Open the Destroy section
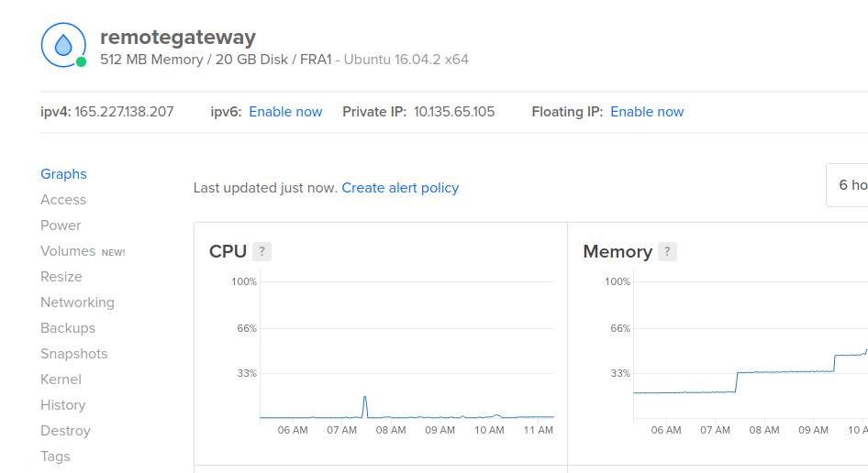Image resolution: width=868 pixels, height=473 pixels. point(65,431)
